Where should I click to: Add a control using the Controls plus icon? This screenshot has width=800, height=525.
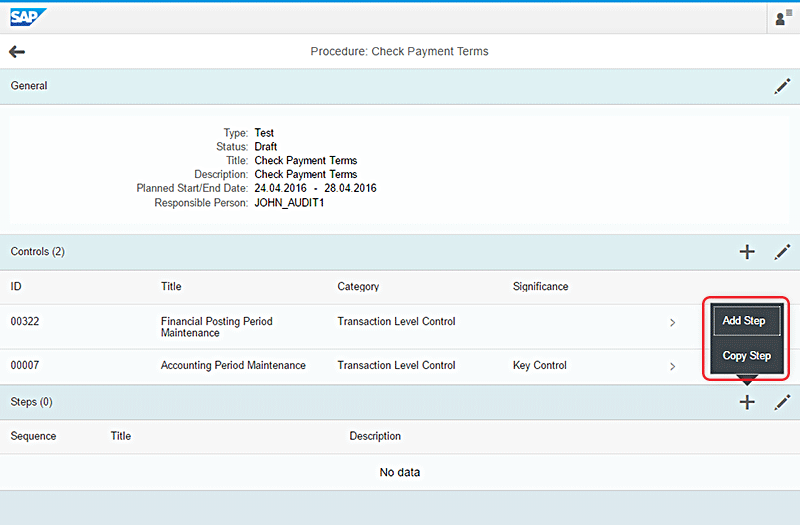[x=746, y=252]
